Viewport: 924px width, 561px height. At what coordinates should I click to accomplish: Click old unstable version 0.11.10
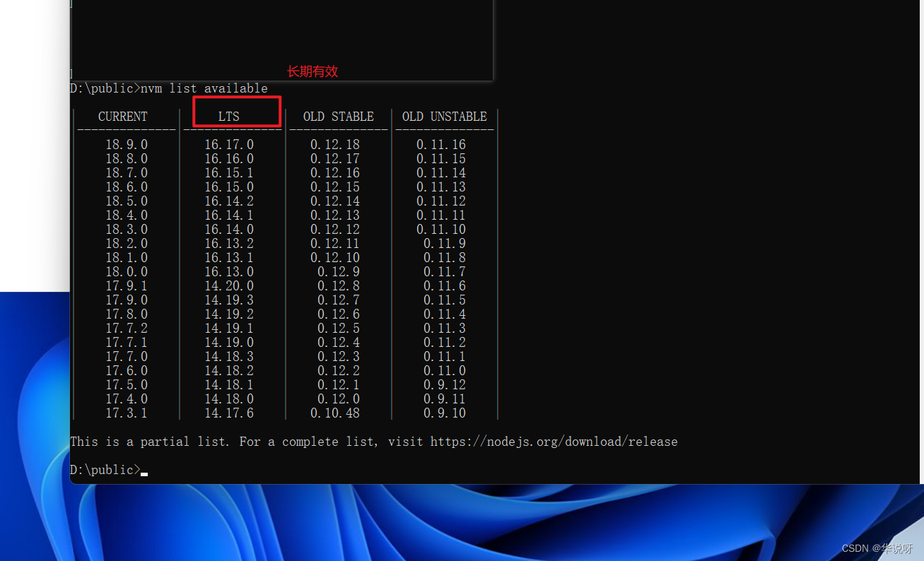click(441, 230)
